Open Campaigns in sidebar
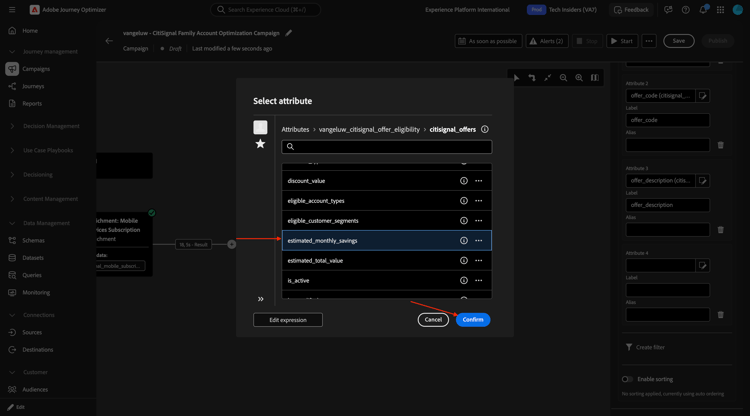 tap(36, 69)
